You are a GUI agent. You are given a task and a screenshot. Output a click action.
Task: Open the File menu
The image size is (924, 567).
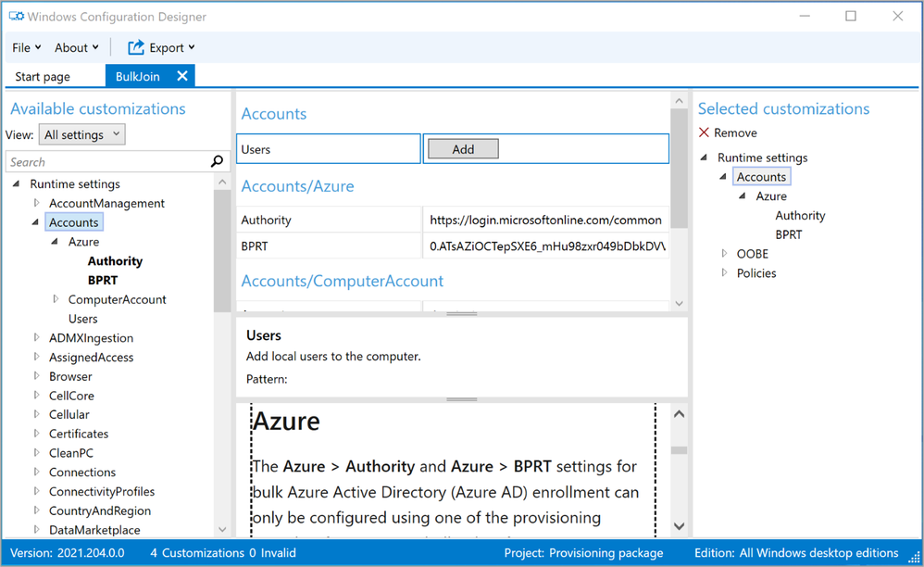(x=27, y=48)
